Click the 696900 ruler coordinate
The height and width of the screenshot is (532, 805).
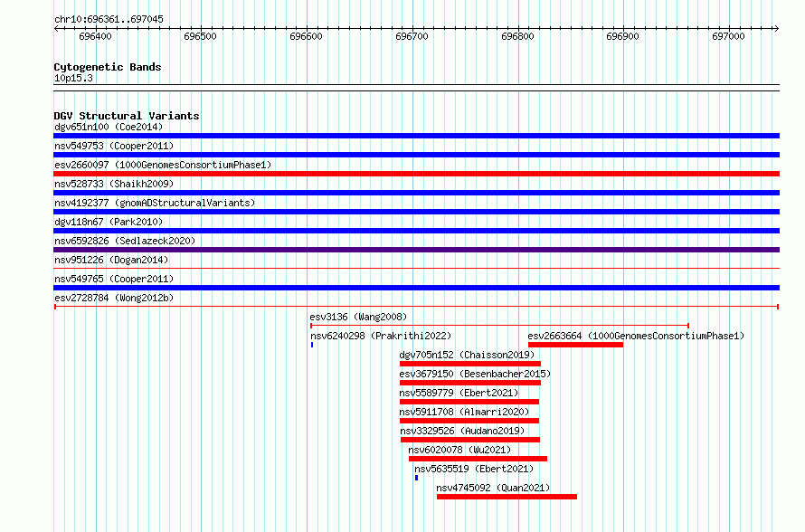click(x=623, y=36)
